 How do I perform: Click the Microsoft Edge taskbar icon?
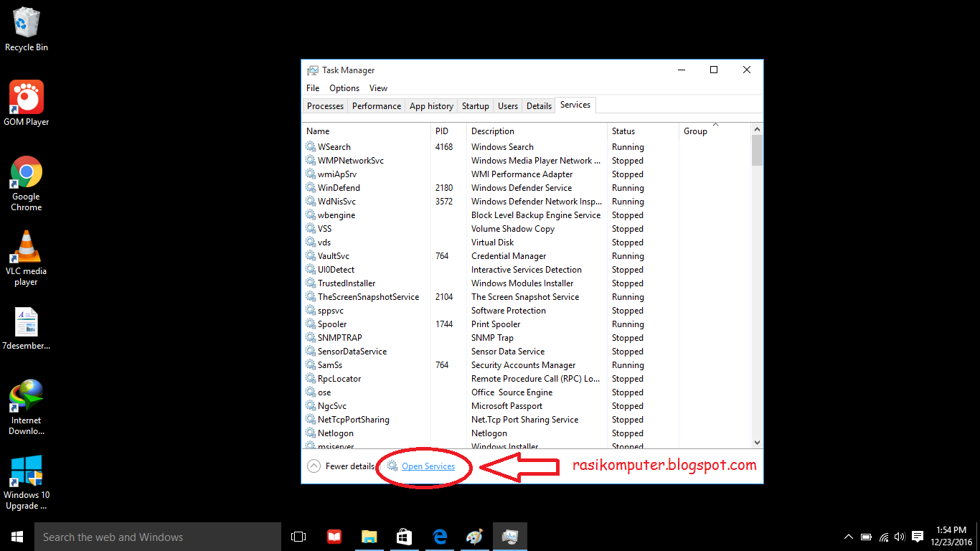click(439, 536)
